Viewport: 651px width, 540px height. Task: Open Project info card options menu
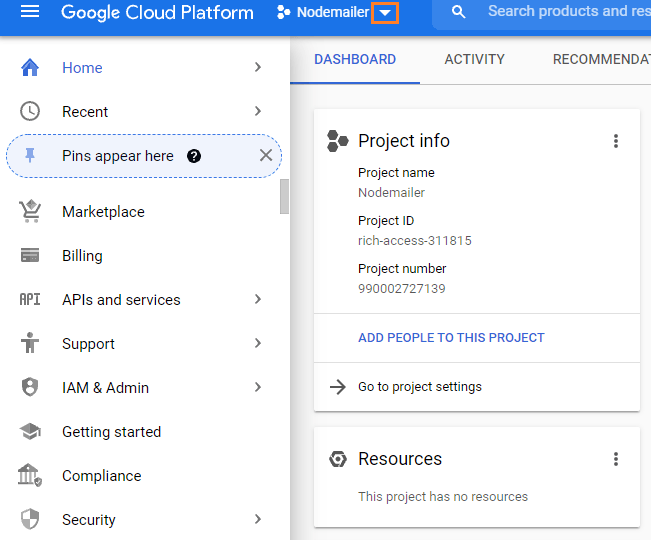616,141
